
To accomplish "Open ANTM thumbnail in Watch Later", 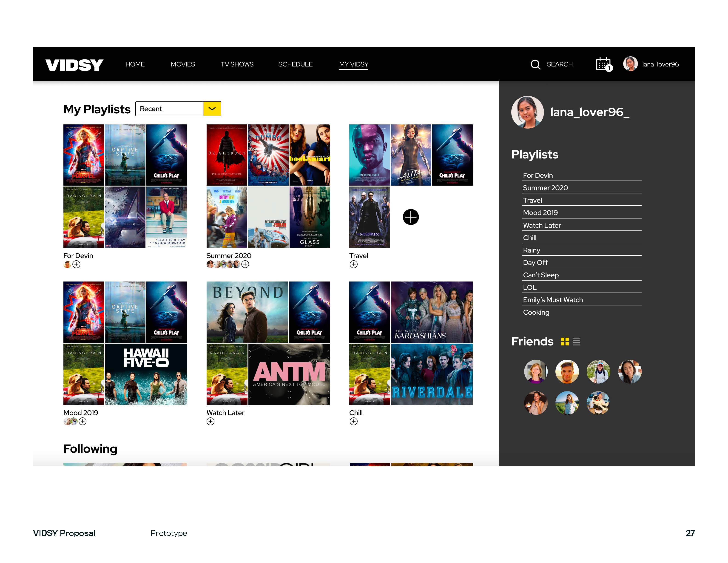I will (289, 374).
